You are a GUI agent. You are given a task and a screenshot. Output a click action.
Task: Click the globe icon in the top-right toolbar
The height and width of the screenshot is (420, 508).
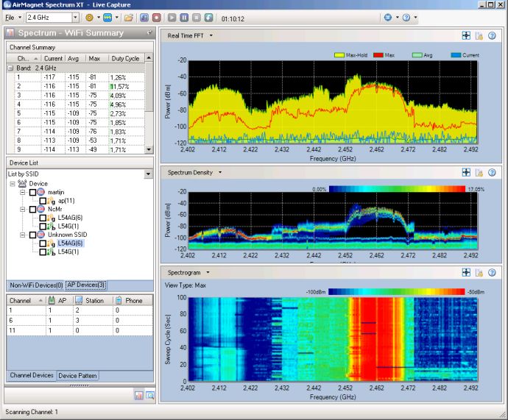pyautogui.click(x=388, y=18)
